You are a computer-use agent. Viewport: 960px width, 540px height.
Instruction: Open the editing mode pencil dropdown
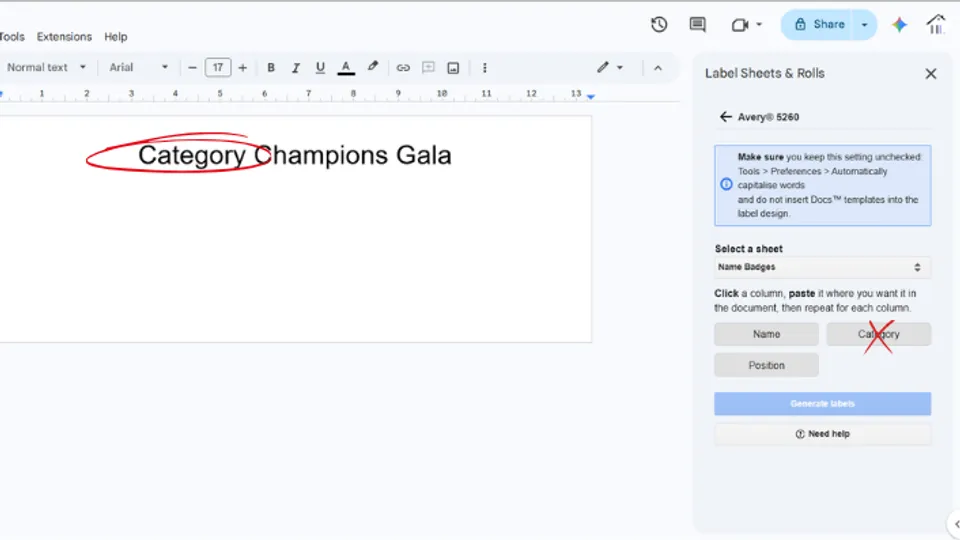(x=610, y=67)
